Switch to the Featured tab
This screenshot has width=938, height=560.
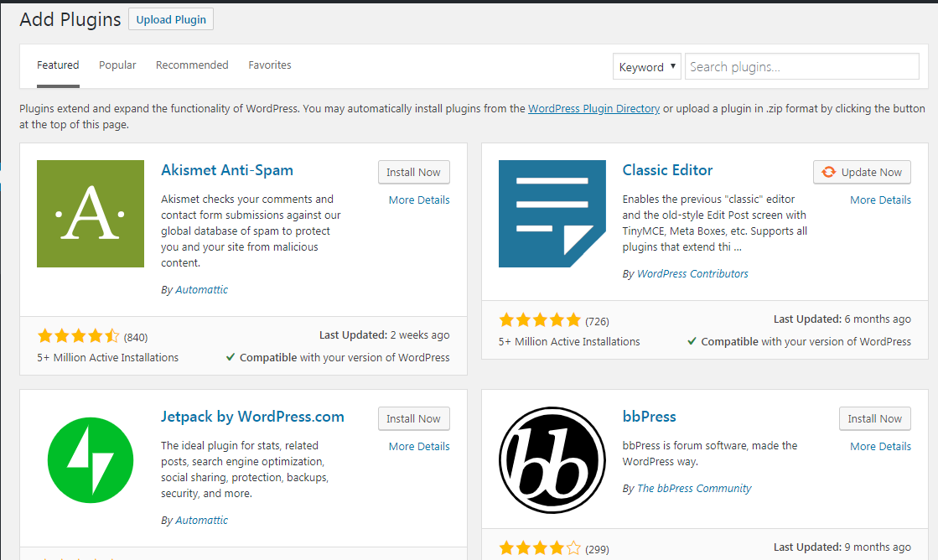pos(58,65)
